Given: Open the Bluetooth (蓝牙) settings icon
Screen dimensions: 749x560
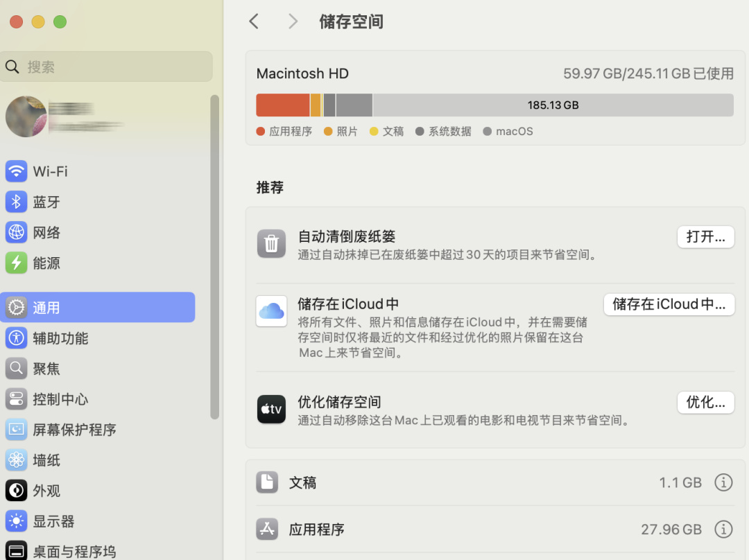Looking at the screenshot, I should tap(16, 202).
